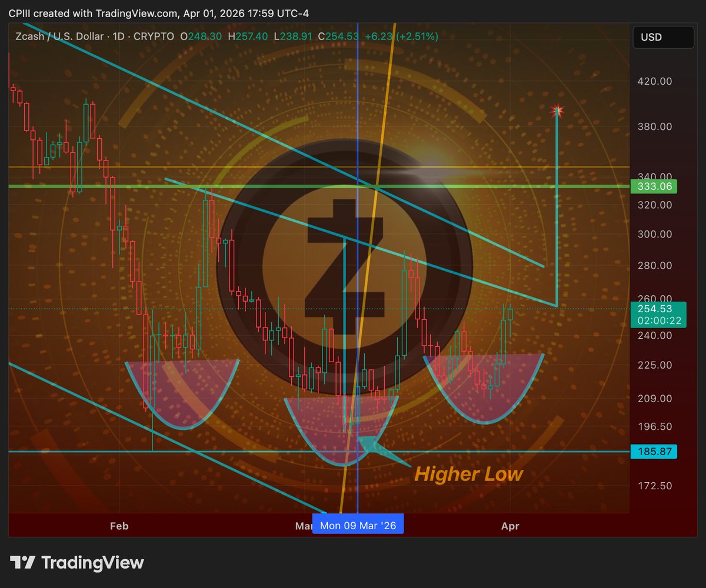Click the 280.00 price axis label
This screenshot has height=588, width=706.
[x=655, y=266]
